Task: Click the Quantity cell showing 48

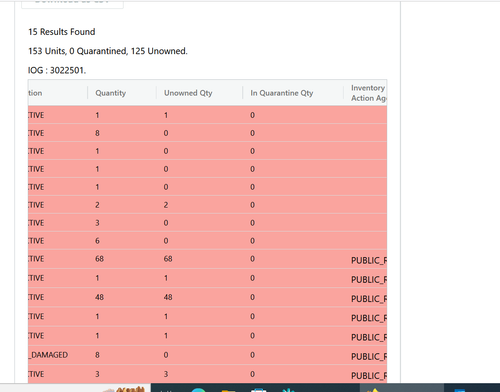Action: [99, 297]
